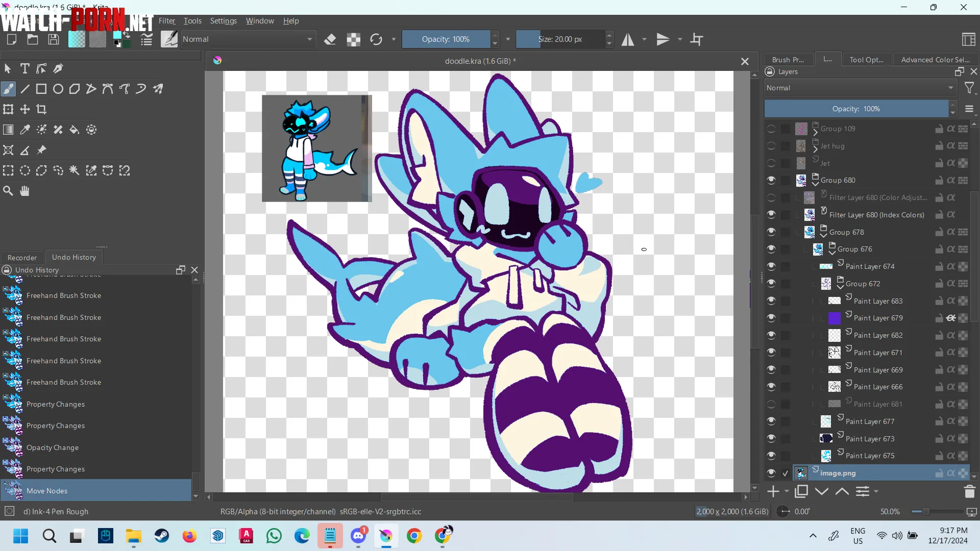This screenshot has width=980, height=551.
Task: Select the Transform tool
Action: [8, 109]
